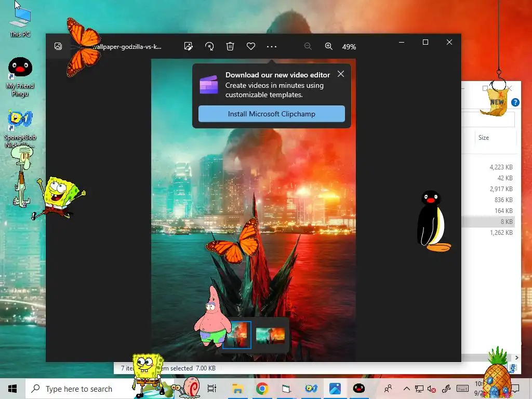The image size is (532, 399).
Task: Click the Clipchamp logo in the popup
Action: pos(209,85)
